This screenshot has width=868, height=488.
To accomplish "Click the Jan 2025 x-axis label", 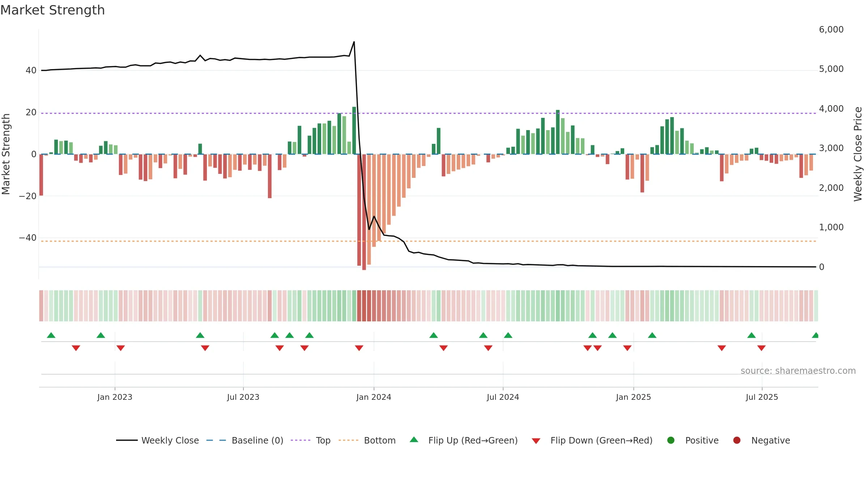I will (x=633, y=397).
